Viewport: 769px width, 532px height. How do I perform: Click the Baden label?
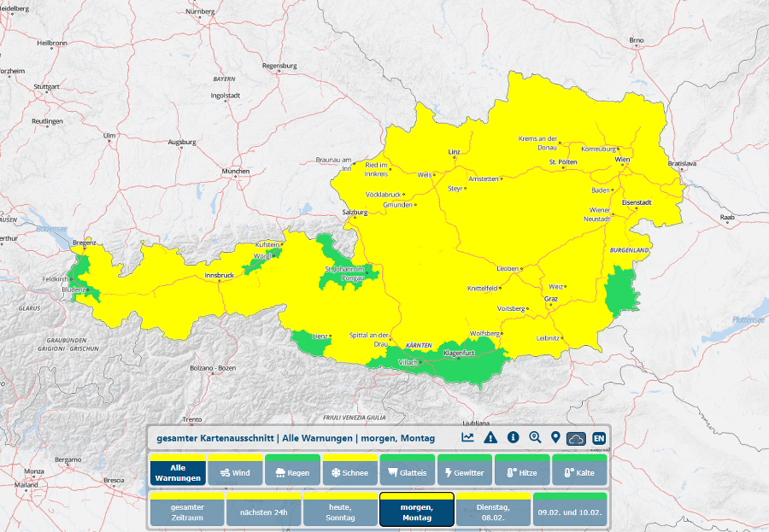click(x=601, y=190)
